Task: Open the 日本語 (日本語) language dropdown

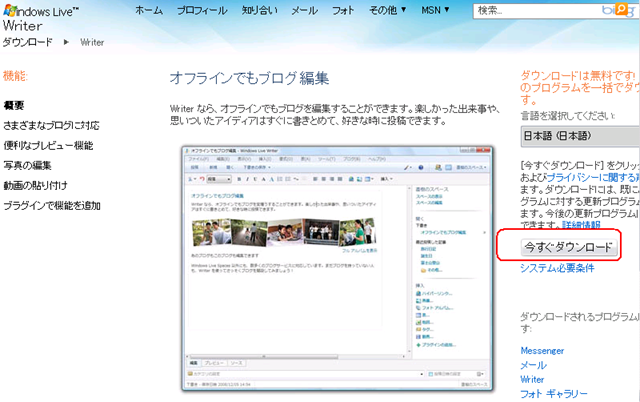Action: [x=580, y=136]
